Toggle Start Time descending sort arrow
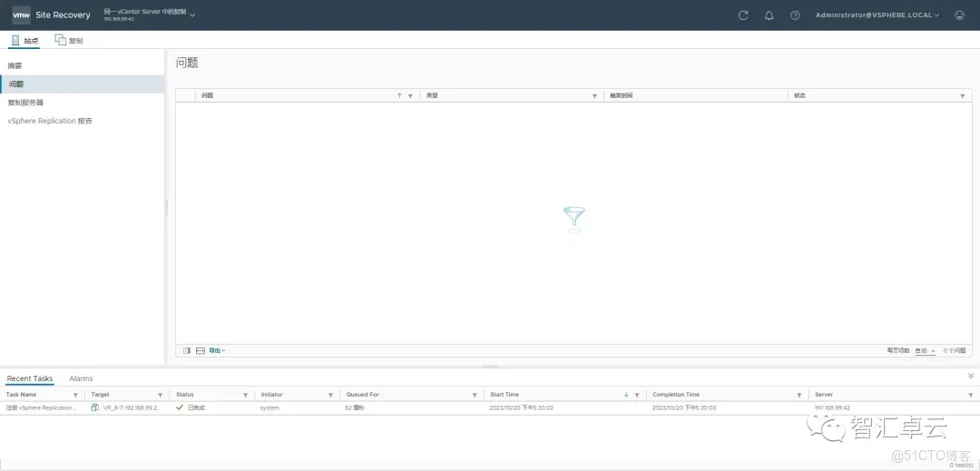Screen dimensions: 980x471 (x=626, y=395)
